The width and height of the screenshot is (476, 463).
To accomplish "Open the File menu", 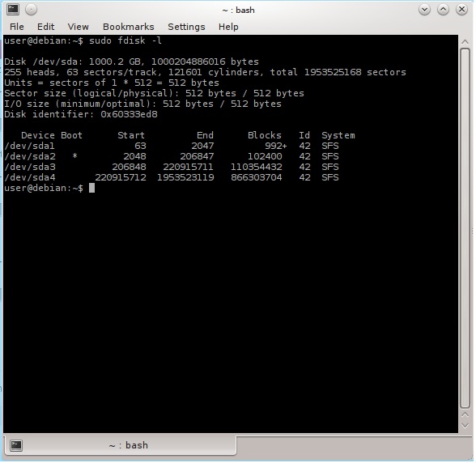I will (x=17, y=27).
